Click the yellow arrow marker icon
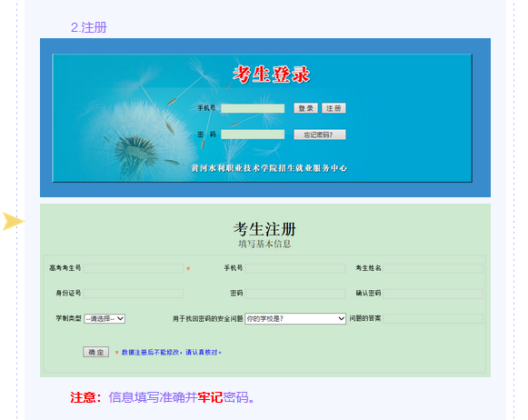 click(x=13, y=221)
